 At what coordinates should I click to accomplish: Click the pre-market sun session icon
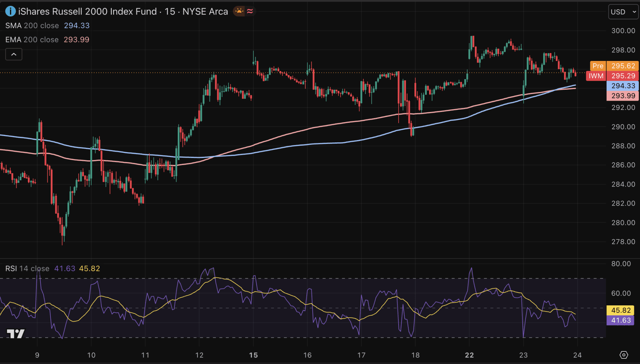[x=239, y=11]
